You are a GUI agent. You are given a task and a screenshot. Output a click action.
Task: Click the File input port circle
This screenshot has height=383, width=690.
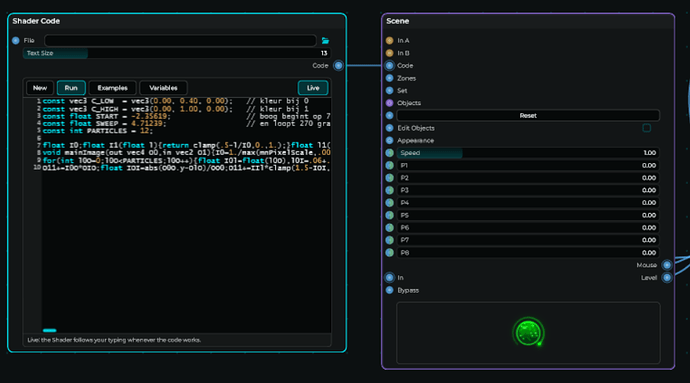(x=16, y=41)
